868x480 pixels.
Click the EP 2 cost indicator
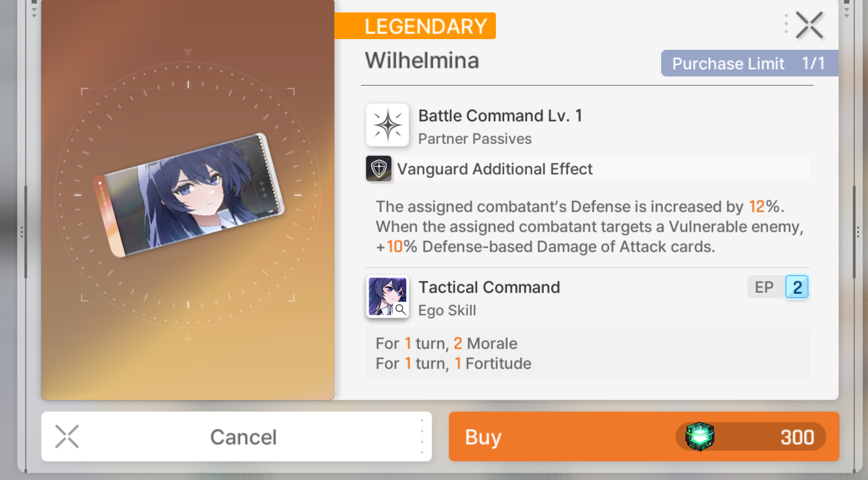click(778, 287)
